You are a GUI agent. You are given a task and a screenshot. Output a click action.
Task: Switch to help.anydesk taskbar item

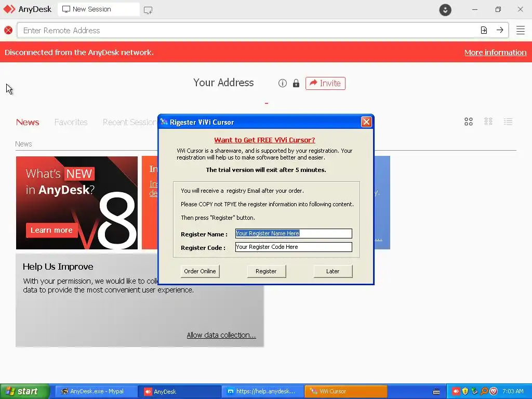tap(262, 391)
